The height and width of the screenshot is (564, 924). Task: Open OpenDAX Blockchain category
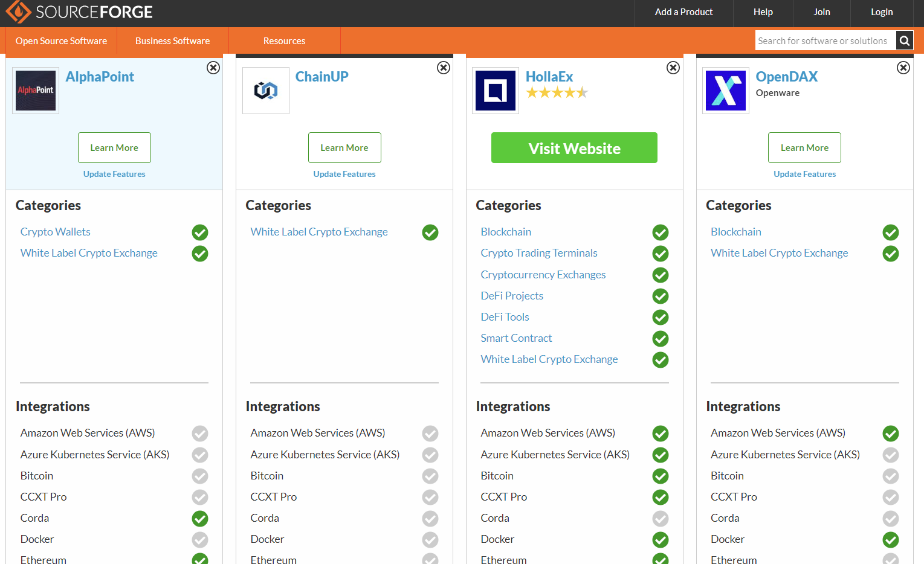736,232
